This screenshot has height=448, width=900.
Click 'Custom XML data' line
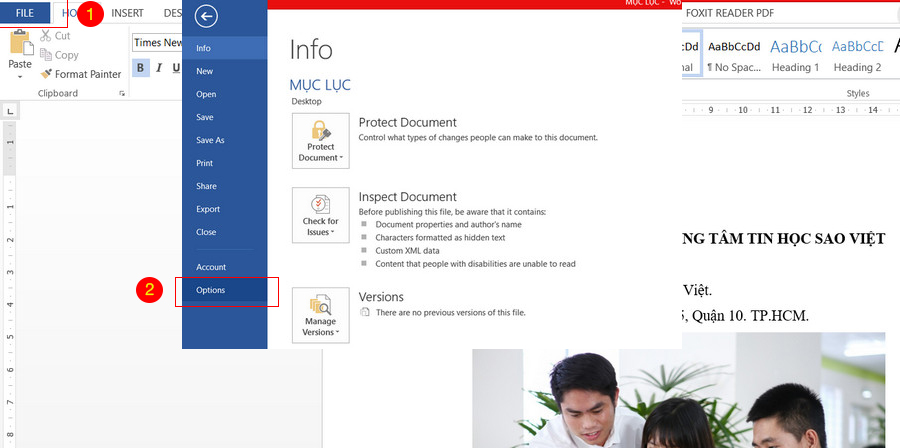(x=407, y=251)
